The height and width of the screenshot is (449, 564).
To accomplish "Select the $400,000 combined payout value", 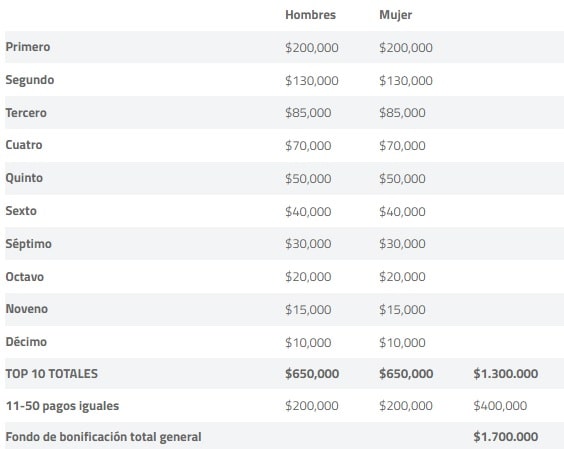I will 500,406.
